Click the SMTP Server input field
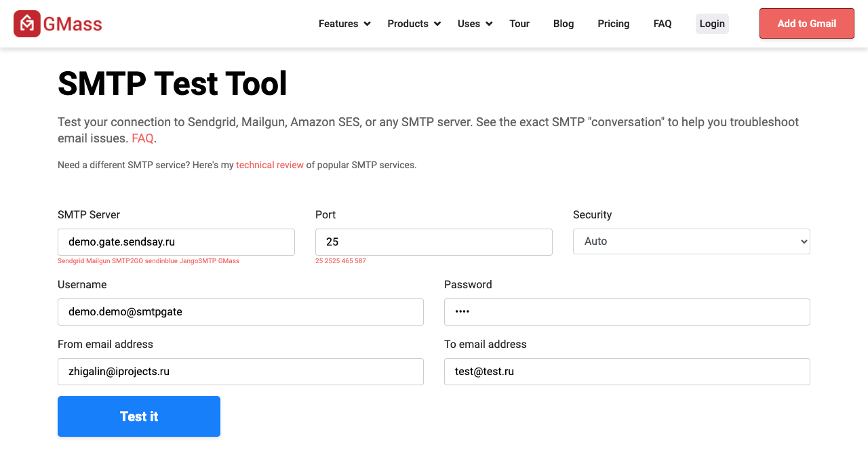Screen dimensions: 868x468 click(x=176, y=241)
